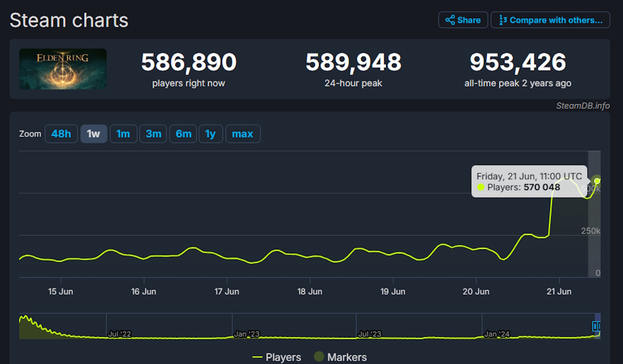Click the Jan '24 navigator label
The height and width of the screenshot is (364, 623).
pyautogui.click(x=497, y=334)
